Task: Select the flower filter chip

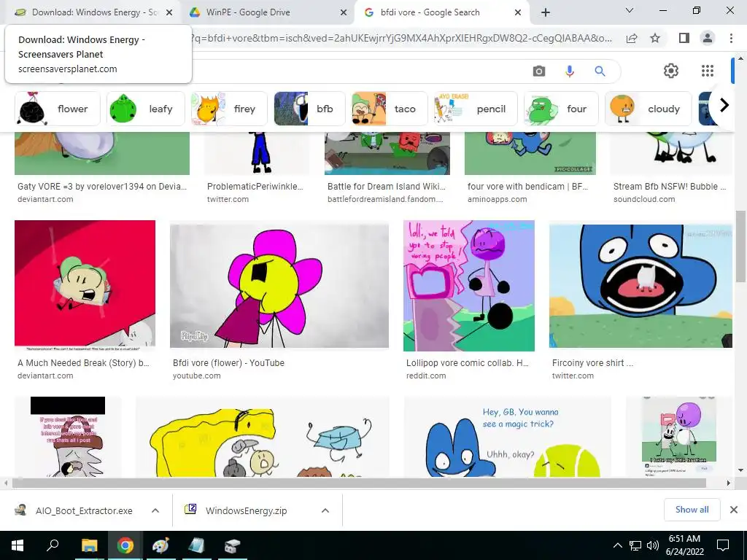Action: [x=58, y=109]
